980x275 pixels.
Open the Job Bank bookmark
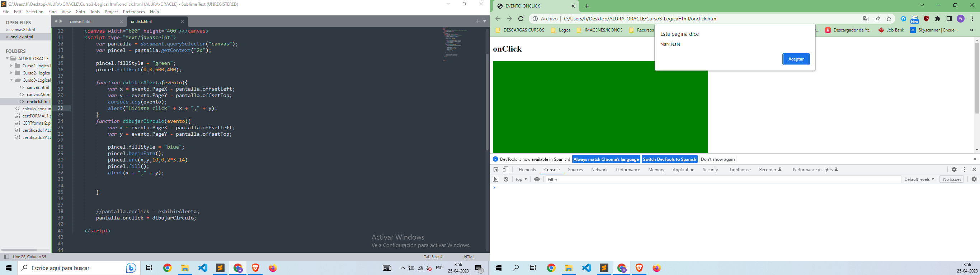tap(891, 30)
